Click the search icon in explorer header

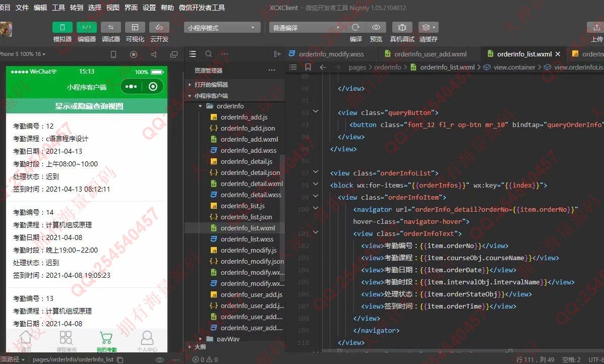pos(208,54)
